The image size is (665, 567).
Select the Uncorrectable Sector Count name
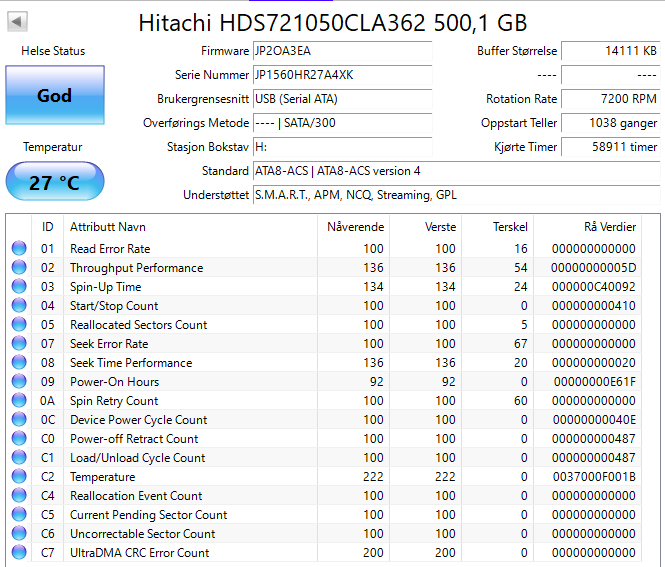[x=143, y=533]
